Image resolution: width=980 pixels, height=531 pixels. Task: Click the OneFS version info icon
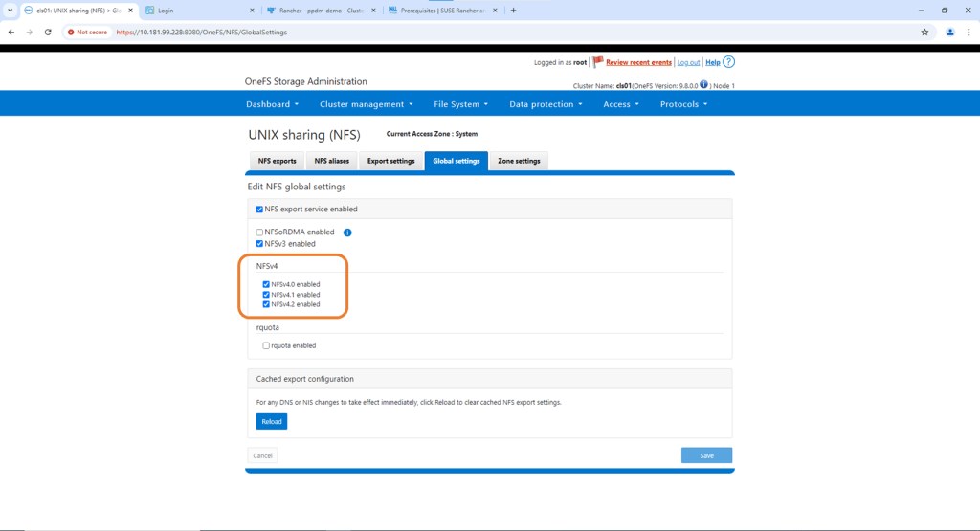(703, 85)
